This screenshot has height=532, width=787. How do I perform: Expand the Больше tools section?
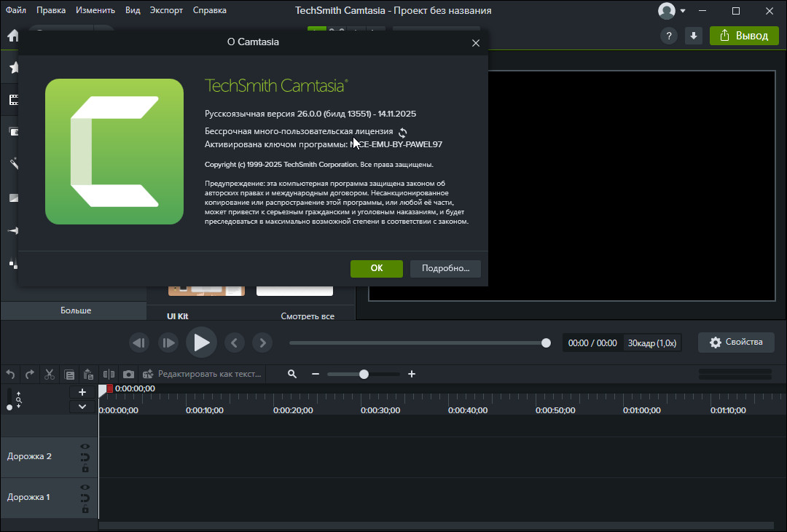75,310
